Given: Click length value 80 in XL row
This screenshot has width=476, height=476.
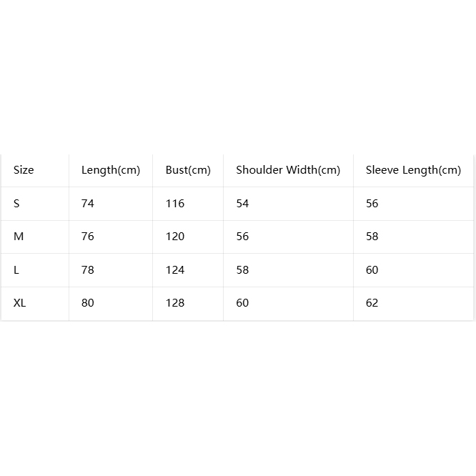Looking at the screenshot, I should pos(88,303).
